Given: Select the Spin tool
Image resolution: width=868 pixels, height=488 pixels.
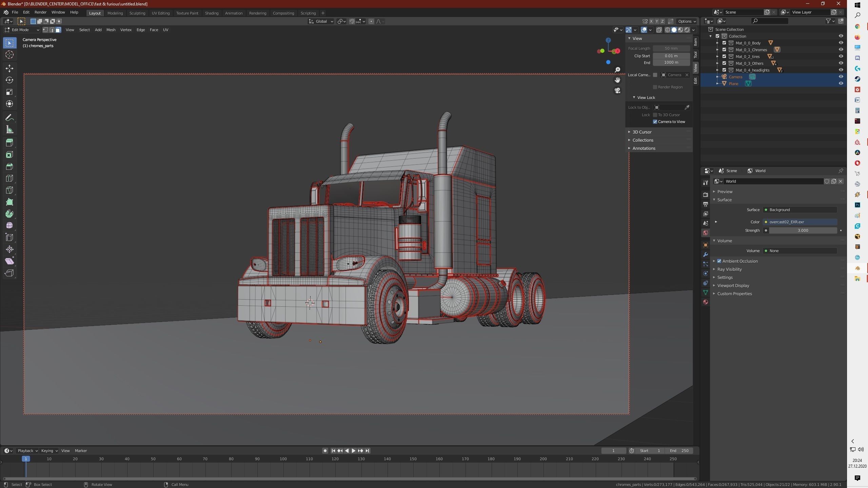Looking at the screenshot, I should (x=9, y=214).
